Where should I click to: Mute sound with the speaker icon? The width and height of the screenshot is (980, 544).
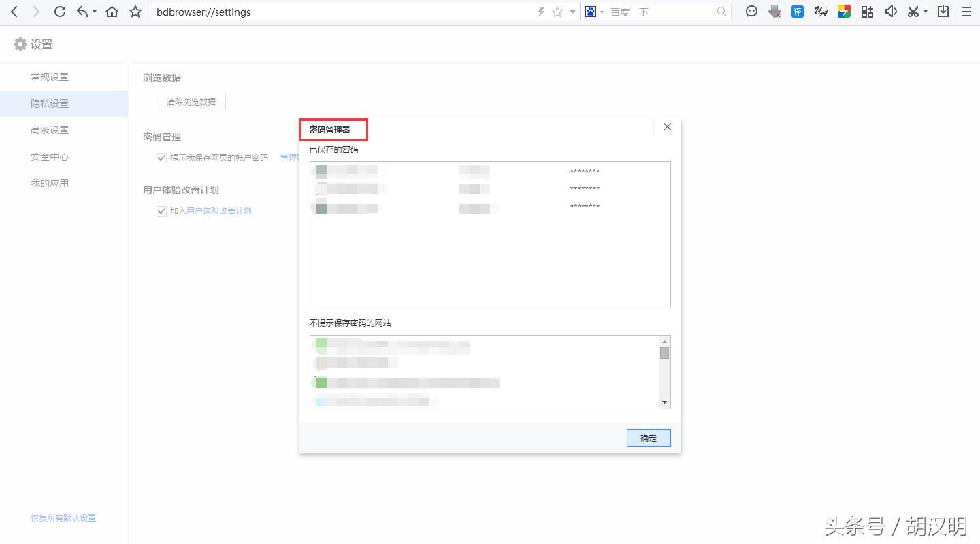click(x=890, y=12)
